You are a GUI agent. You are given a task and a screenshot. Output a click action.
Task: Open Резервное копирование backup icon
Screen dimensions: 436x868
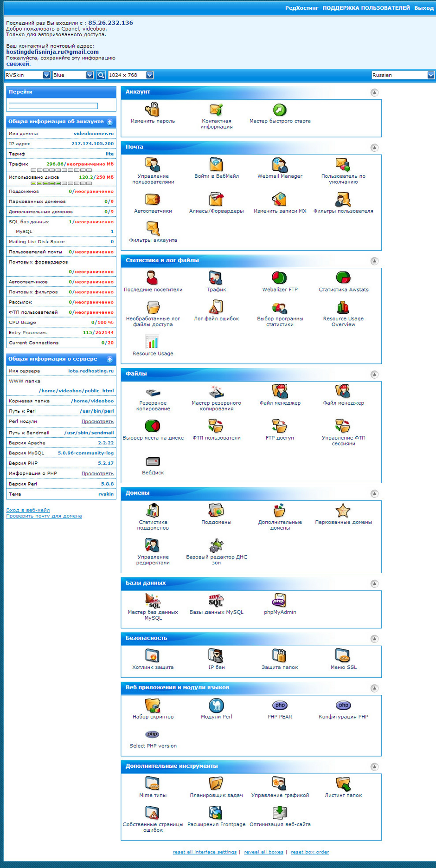click(153, 392)
